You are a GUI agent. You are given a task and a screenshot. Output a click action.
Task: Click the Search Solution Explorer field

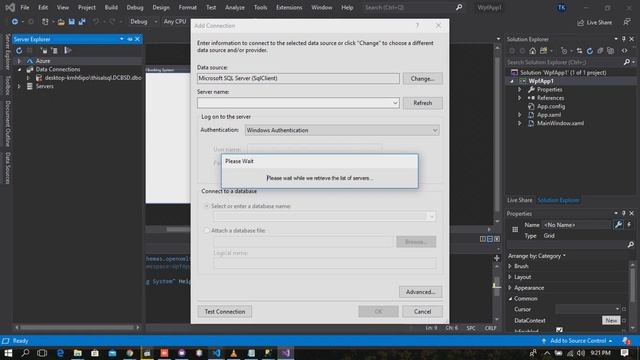coord(565,62)
